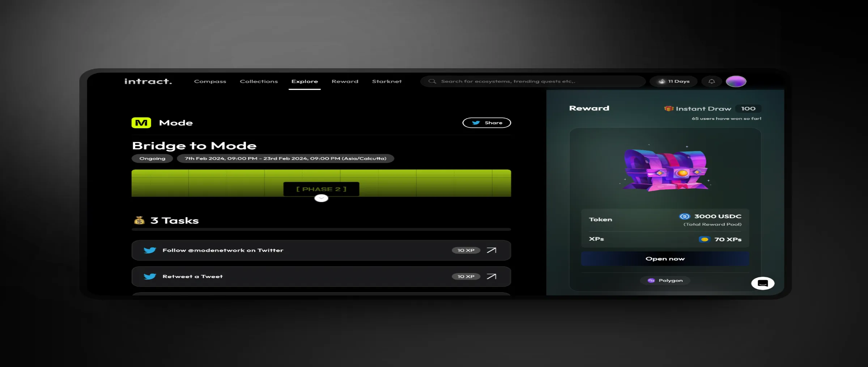The image size is (868, 367).
Task: Click the Instant Draw gift icon
Action: (x=669, y=108)
